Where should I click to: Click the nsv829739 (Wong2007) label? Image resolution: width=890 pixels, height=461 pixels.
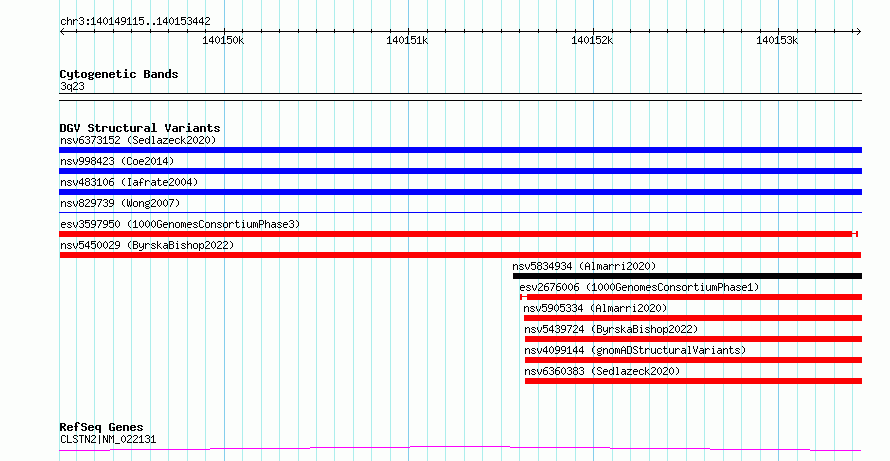[120, 203]
